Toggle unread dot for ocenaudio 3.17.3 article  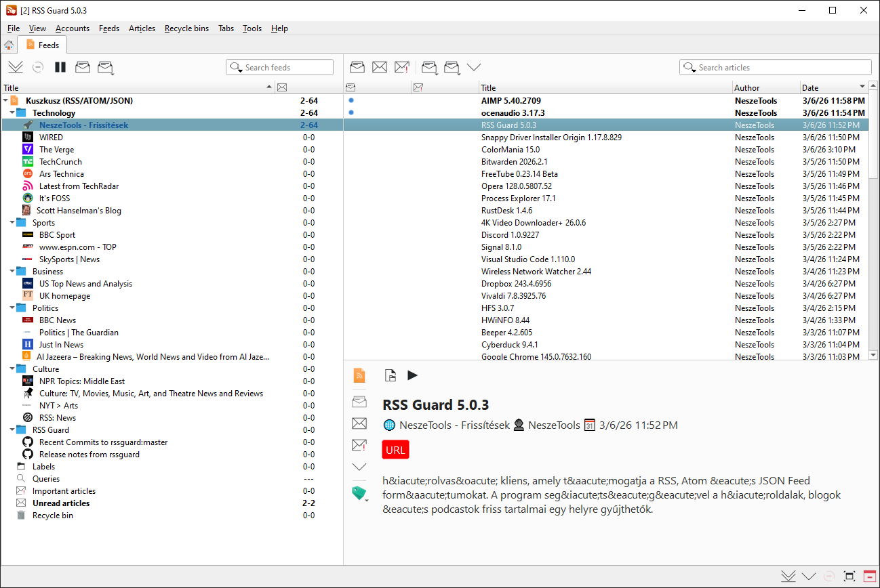click(x=351, y=112)
